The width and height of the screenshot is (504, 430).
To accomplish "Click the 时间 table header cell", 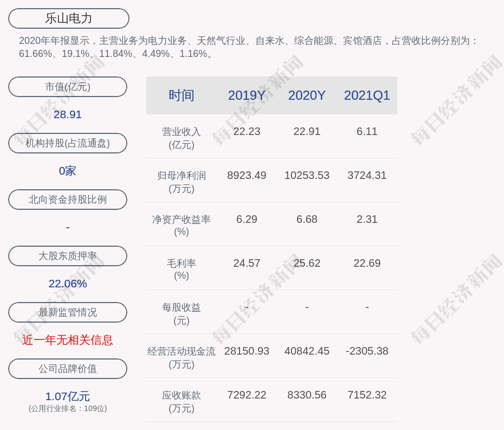I will pyautogui.click(x=181, y=95).
